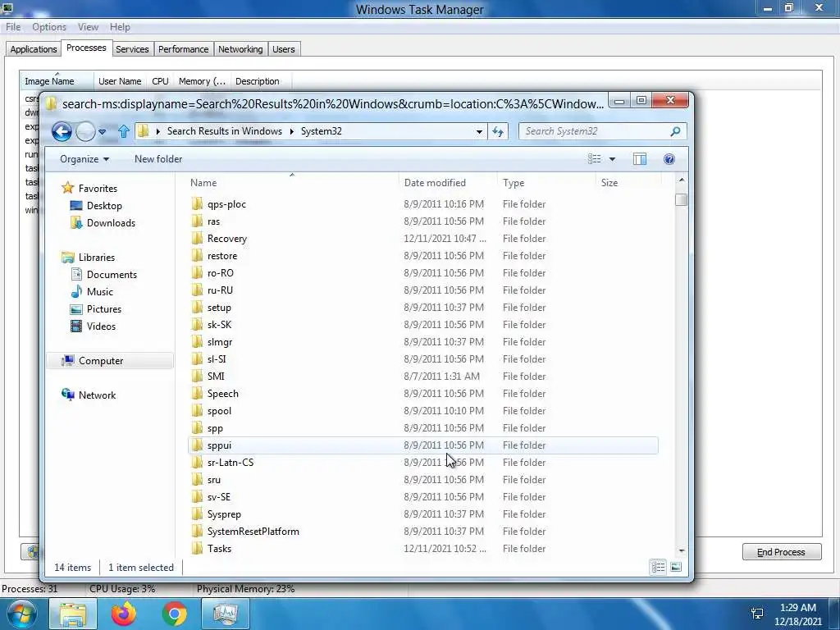This screenshot has width=840, height=630.
Task: Click the spp folder name
Action: [x=215, y=428]
